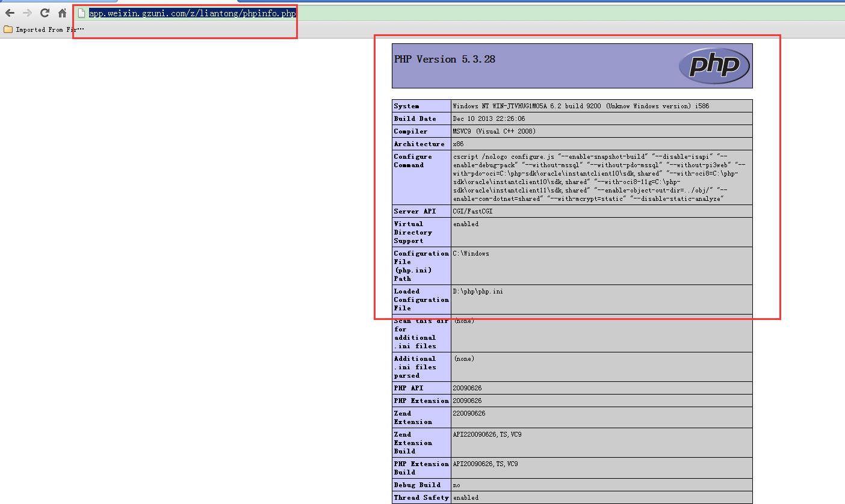Click the enabled value for Thread Safety
Image resolution: width=845 pixels, height=504 pixels.
466,497
